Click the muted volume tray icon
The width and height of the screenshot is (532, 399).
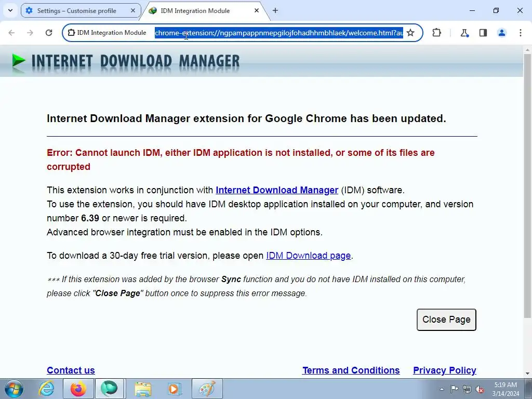point(480,389)
